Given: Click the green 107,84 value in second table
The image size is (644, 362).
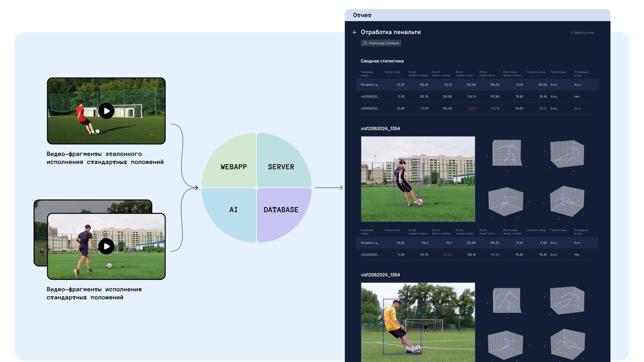Looking at the screenshot, I should pos(495,255).
